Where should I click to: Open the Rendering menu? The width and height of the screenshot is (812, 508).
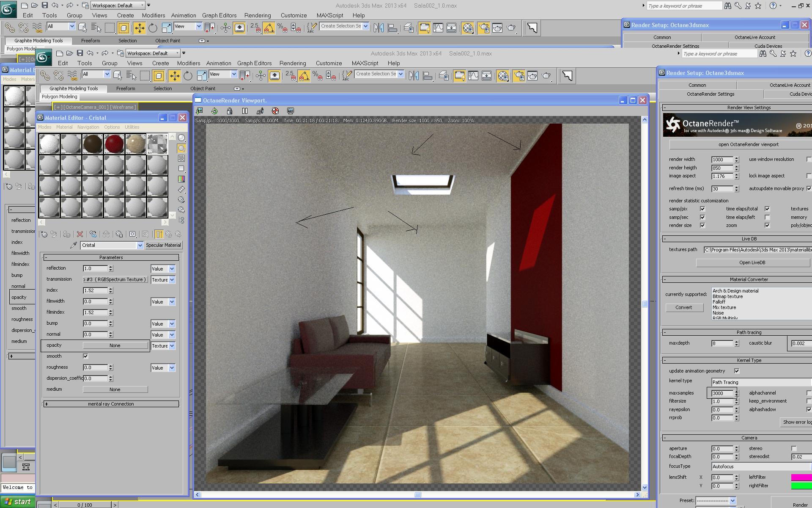(x=292, y=63)
